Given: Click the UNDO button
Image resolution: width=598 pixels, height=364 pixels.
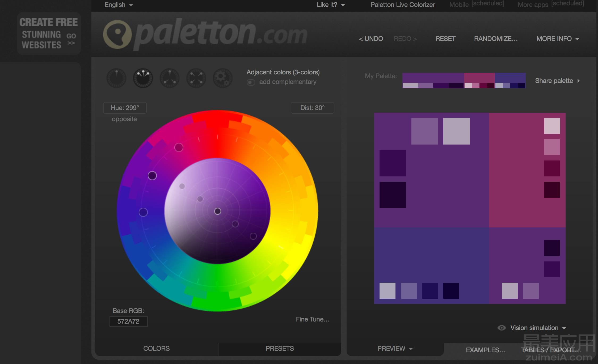Looking at the screenshot, I should (371, 39).
